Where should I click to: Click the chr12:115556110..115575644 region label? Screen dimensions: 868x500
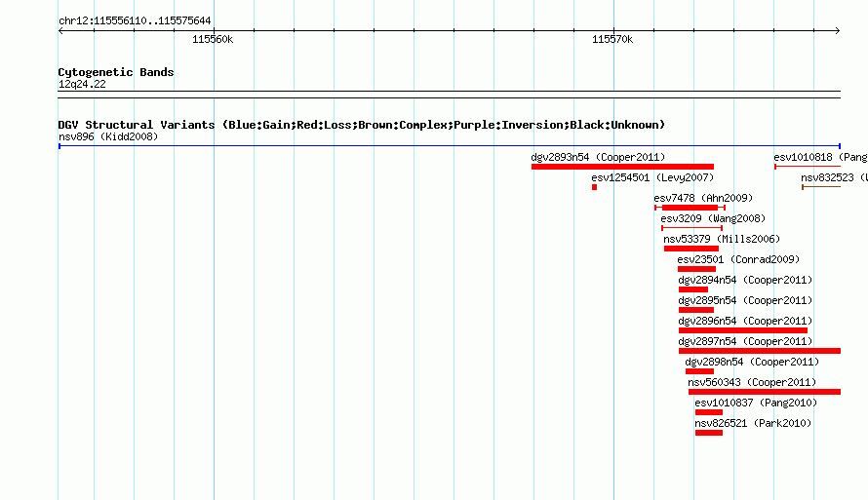pos(135,20)
